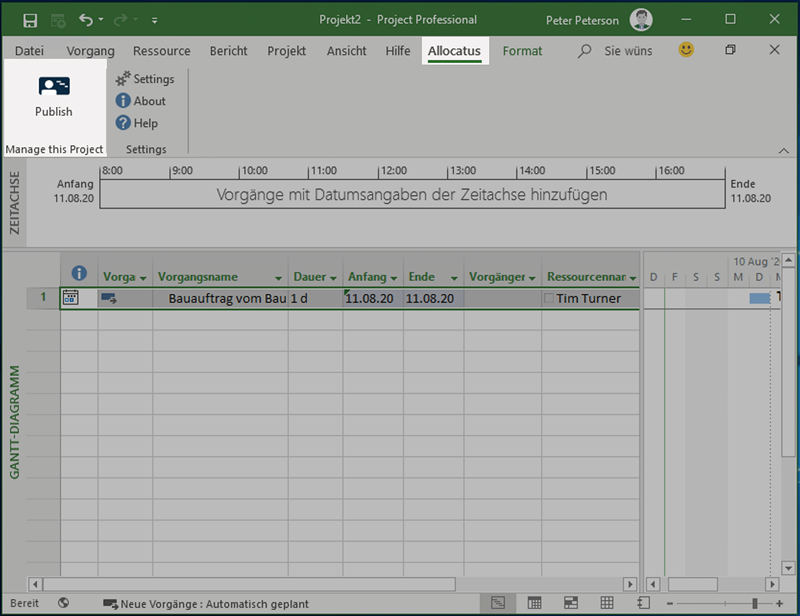Open the Hilfe ribbon tab
This screenshot has height=616, width=800.
click(397, 51)
